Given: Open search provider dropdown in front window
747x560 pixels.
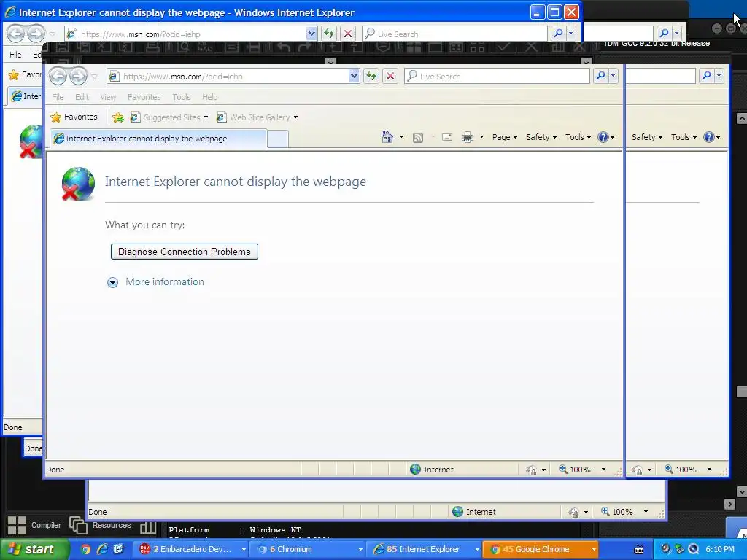Looking at the screenshot, I should point(613,76).
